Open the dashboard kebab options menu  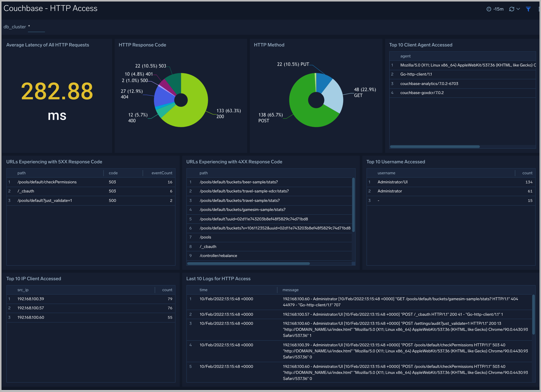(x=539, y=9)
